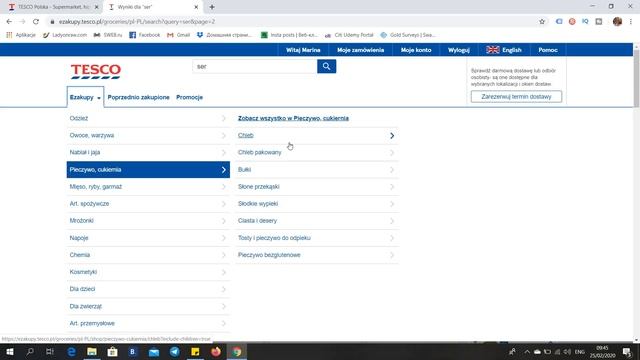Reload the page
Screen dimensions: 640x360
pos(36,22)
